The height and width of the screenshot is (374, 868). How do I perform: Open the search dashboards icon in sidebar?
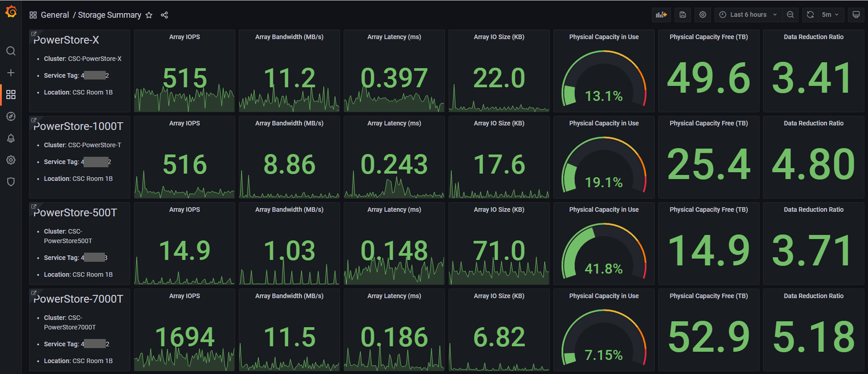[x=11, y=51]
